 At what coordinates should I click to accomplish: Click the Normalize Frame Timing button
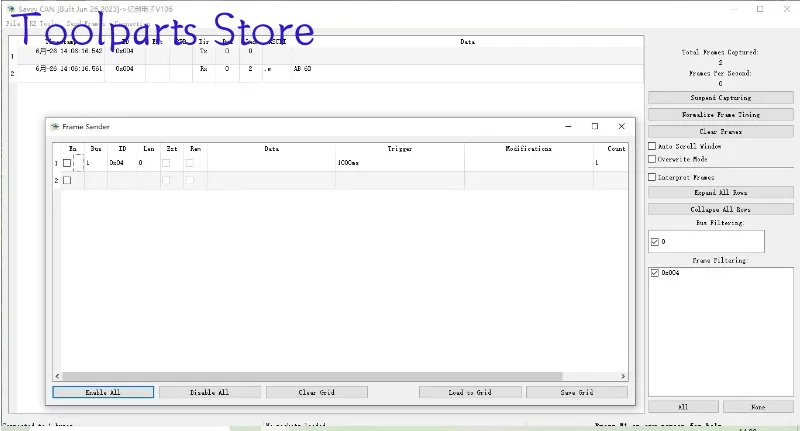[x=721, y=115]
